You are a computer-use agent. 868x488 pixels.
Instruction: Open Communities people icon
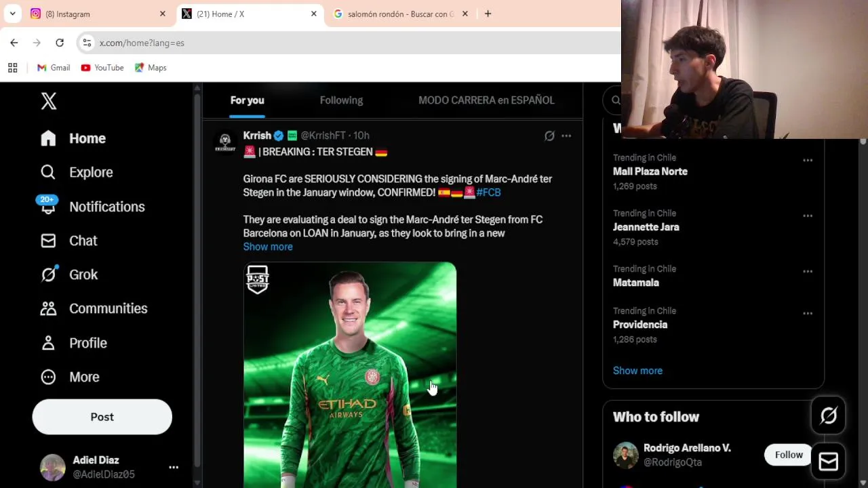48,308
